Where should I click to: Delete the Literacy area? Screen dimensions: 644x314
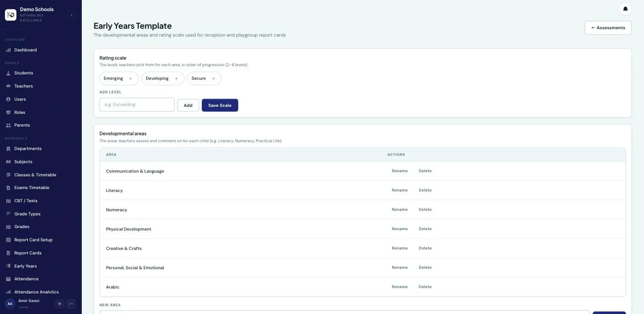[x=425, y=190]
